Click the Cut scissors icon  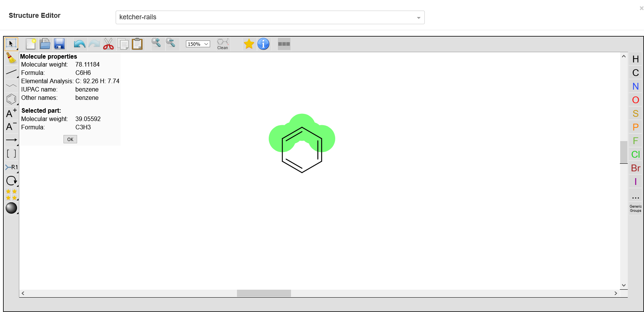click(108, 44)
